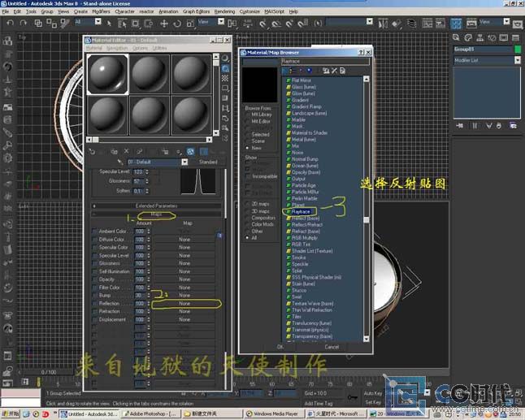Select Mtl Library under Browse From
This screenshot has width=525, height=420.
(248, 115)
